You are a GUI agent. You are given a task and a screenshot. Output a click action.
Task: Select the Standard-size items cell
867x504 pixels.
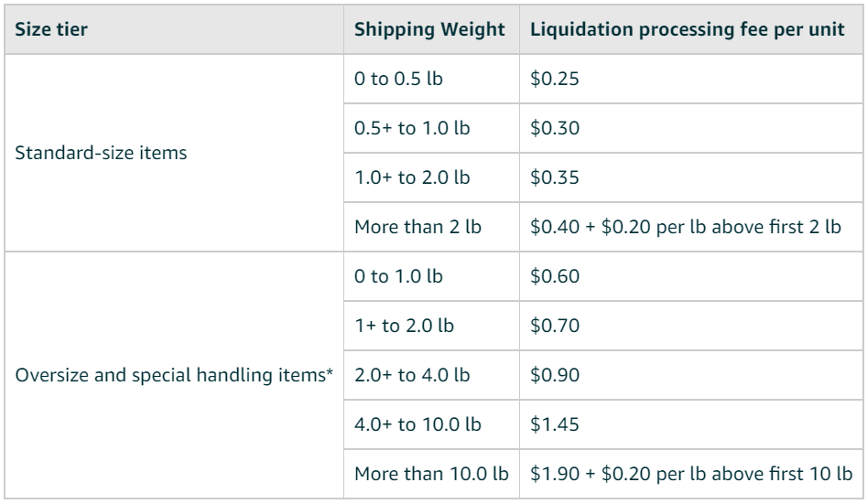174,153
